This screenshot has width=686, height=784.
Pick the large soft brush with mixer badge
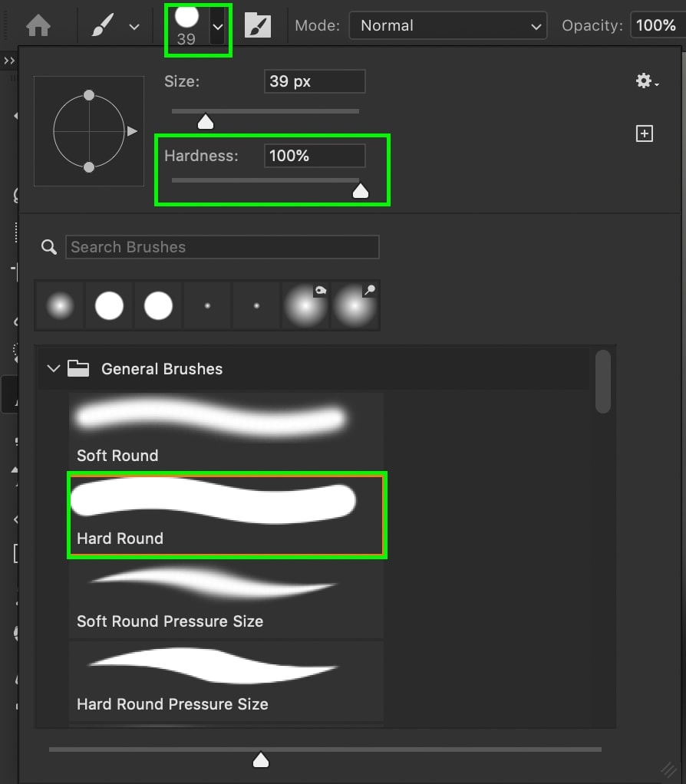point(305,305)
